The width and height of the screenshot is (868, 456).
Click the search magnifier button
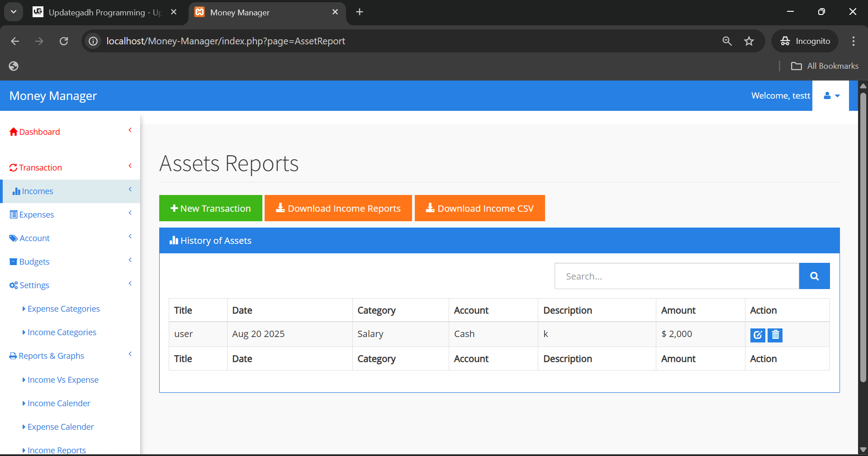click(814, 276)
